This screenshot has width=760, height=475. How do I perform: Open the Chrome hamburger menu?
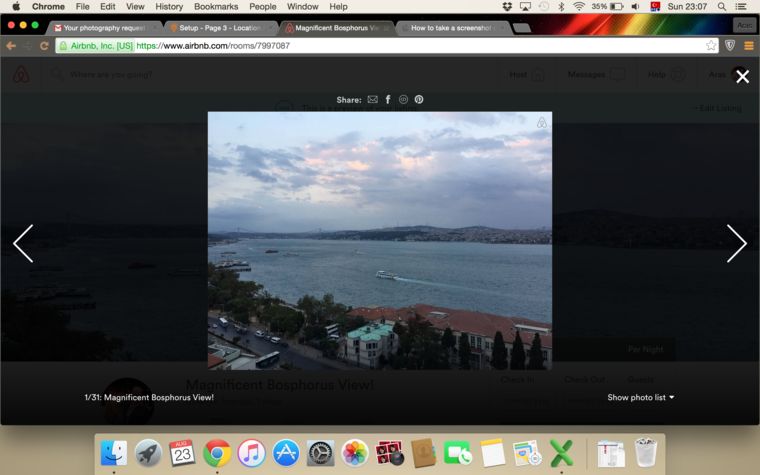(x=748, y=46)
